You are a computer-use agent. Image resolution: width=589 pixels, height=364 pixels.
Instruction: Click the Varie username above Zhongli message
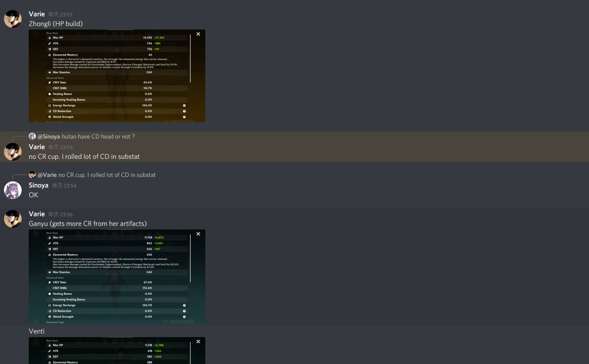click(x=37, y=14)
